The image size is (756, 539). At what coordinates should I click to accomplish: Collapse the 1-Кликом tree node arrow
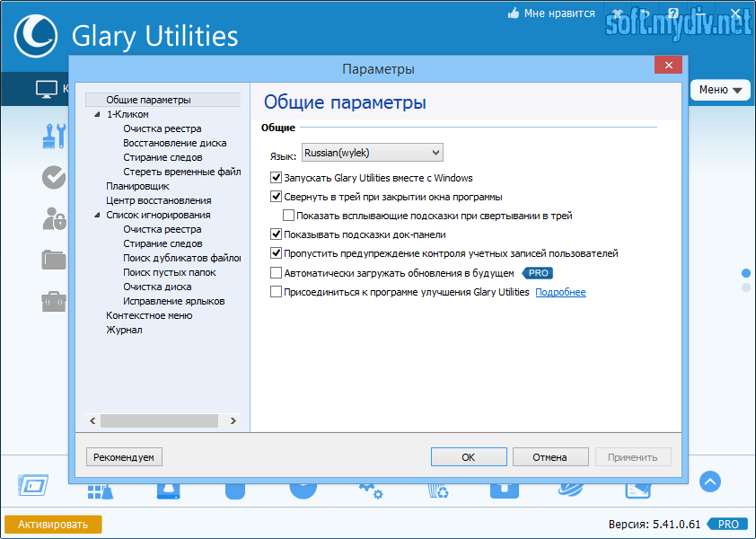tap(97, 114)
